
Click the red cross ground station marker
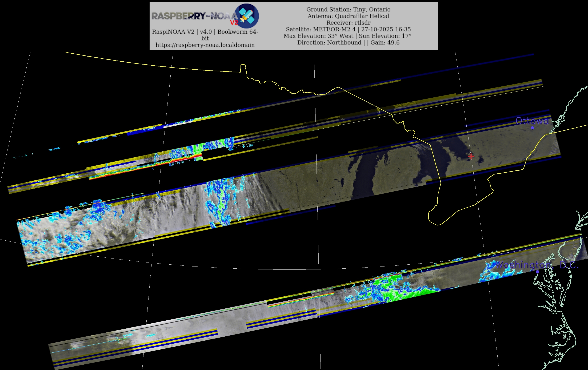(471, 156)
